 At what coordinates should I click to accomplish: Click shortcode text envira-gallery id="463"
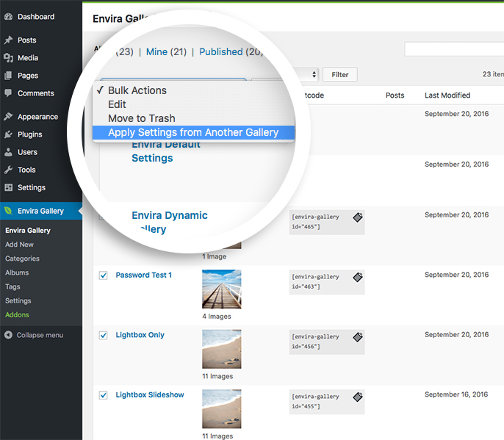click(315, 281)
